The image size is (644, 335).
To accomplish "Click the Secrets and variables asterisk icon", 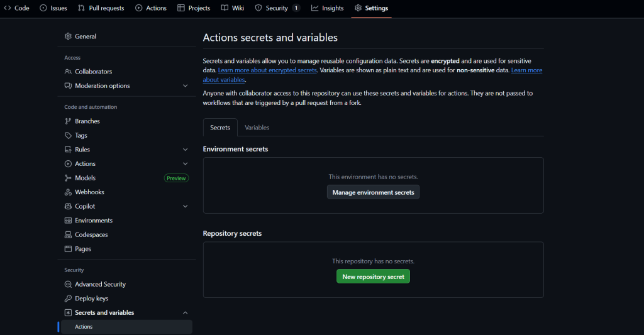I will (x=68, y=312).
